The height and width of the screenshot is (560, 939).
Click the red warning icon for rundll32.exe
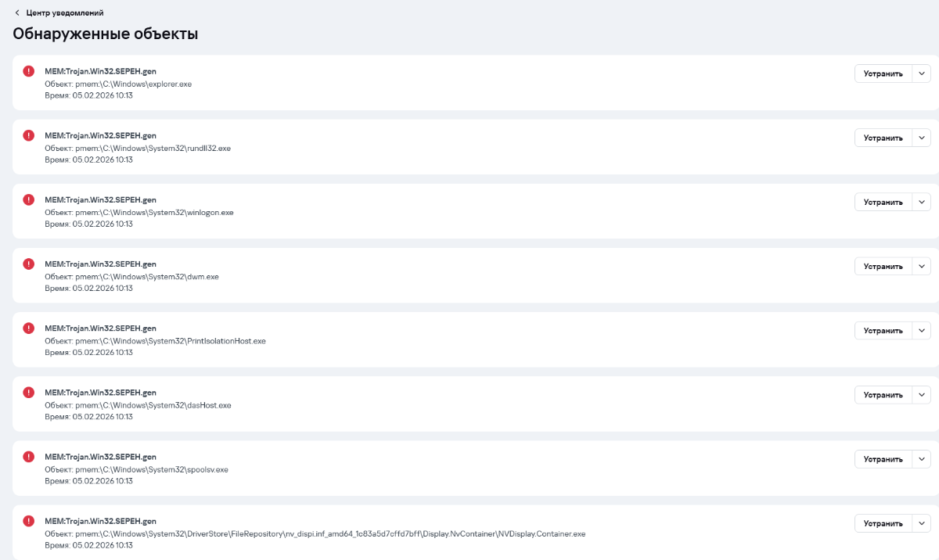29,135
